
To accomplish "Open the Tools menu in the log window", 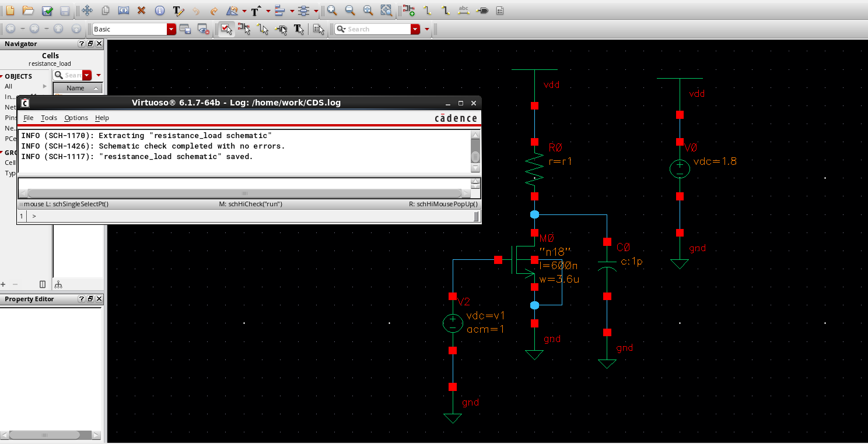I will pos(49,118).
